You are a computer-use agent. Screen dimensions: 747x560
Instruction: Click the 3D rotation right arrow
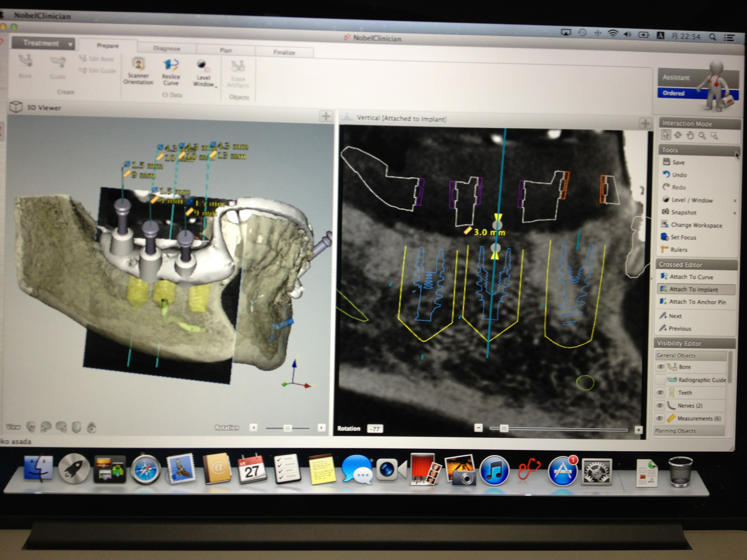click(321, 428)
